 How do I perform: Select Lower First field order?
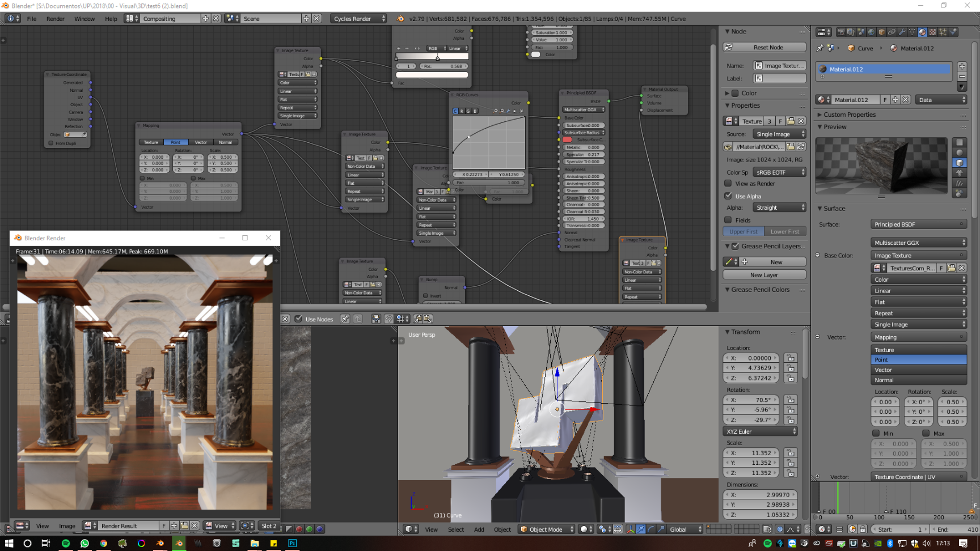[x=785, y=231]
